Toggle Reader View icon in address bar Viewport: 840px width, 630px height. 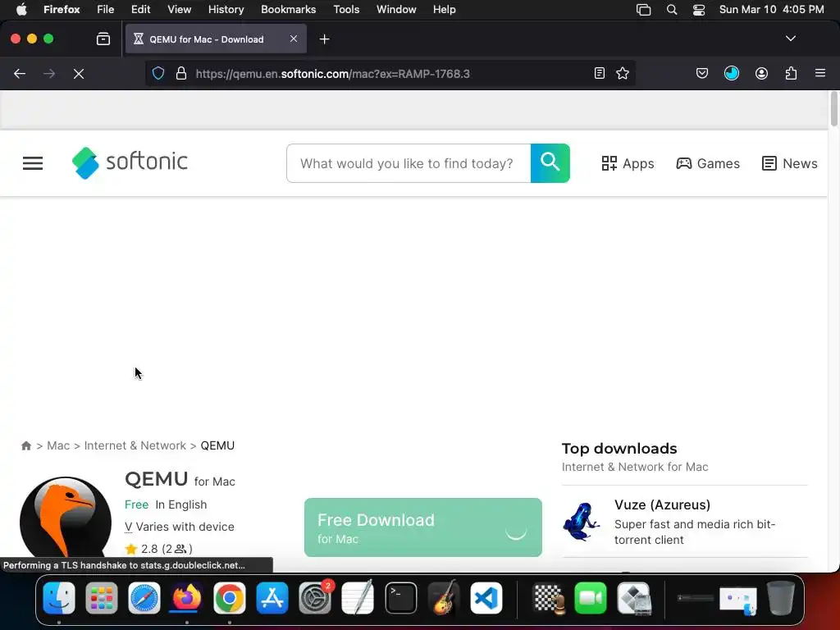[x=600, y=73]
